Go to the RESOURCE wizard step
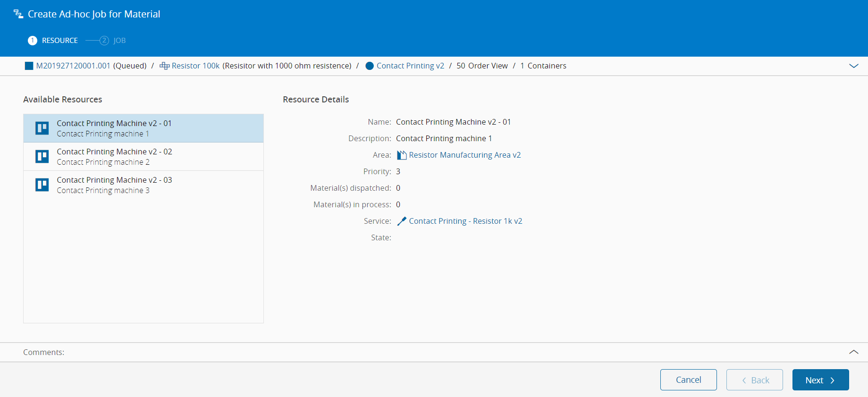The height and width of the screenshot is (397, 868). [53, 41]
